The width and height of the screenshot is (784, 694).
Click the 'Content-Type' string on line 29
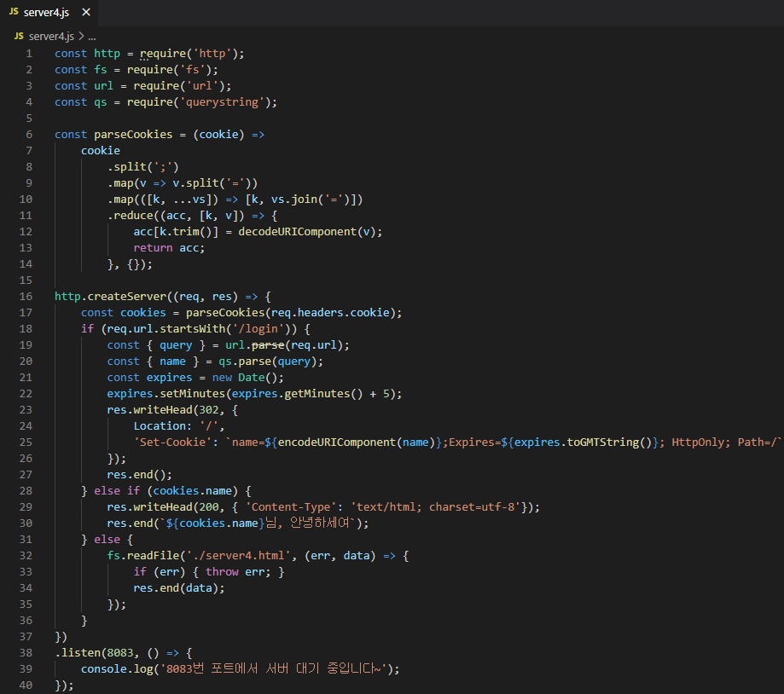291,507
